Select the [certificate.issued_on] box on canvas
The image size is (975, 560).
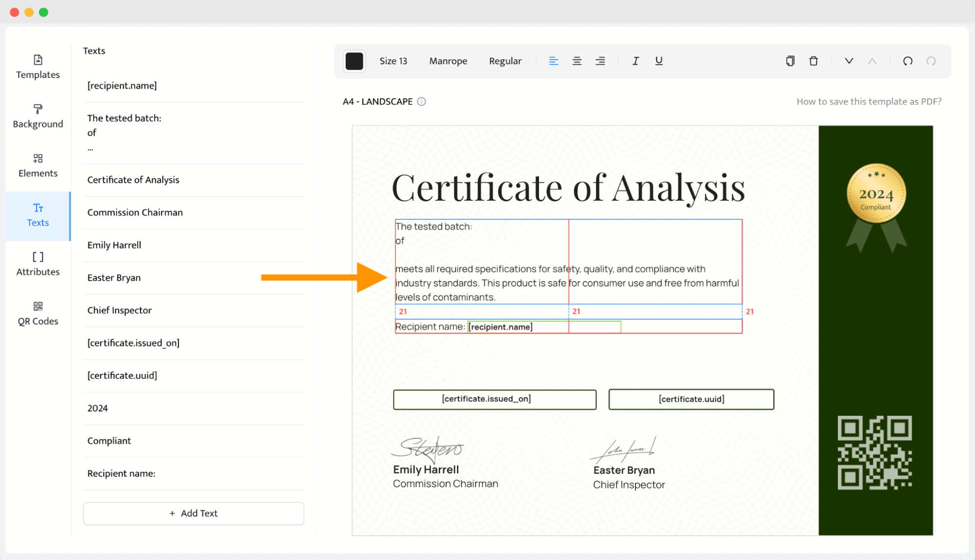tap(495, 399)
